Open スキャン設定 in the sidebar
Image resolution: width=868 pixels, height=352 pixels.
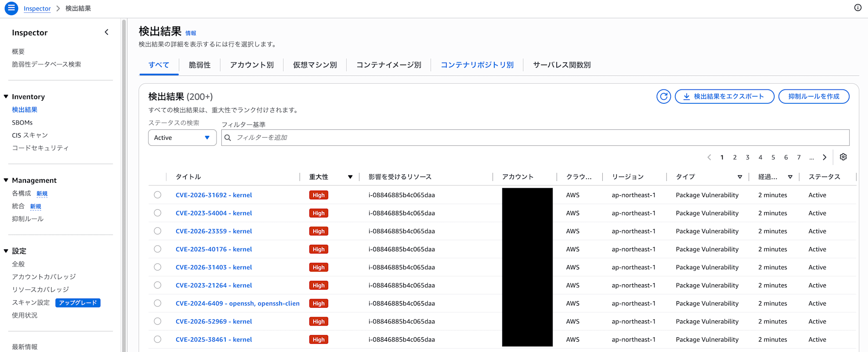point(31,303)
